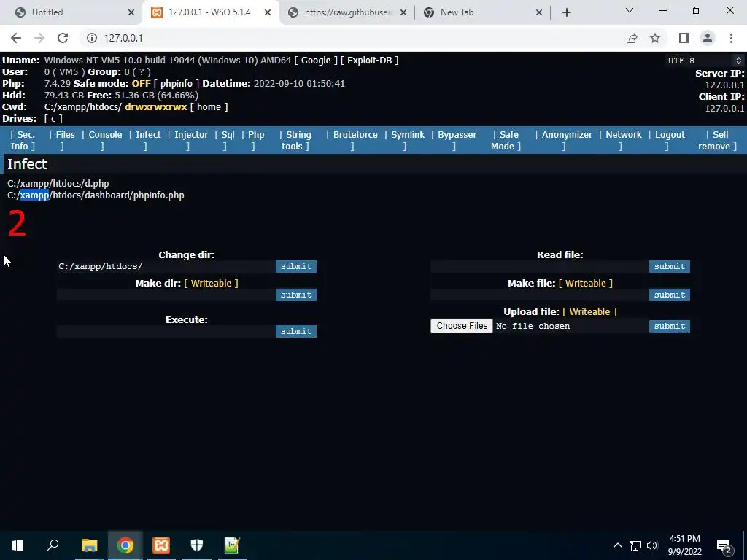
Task: Open Chrome three-dot menu
Action: click(x=731, y=38)
